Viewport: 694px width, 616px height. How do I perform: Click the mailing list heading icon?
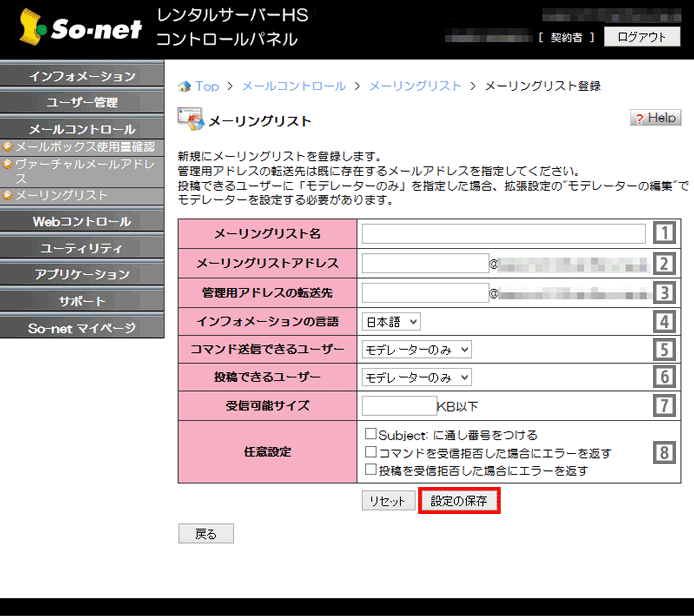tap(190, 120)
